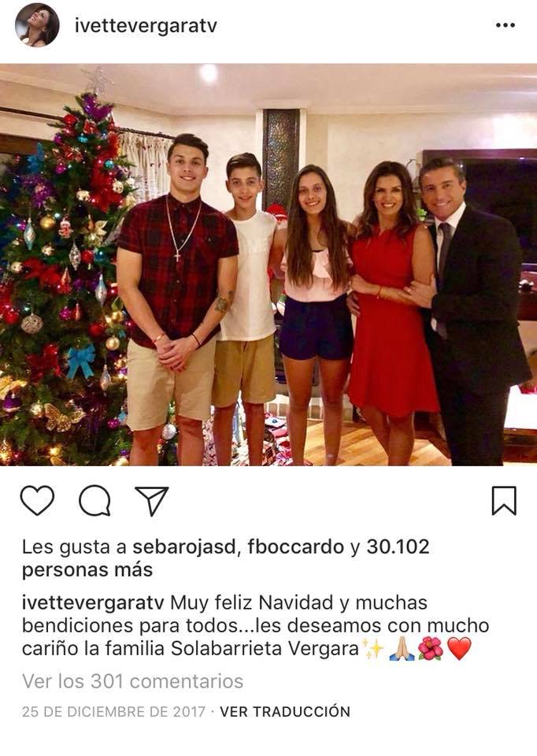Tap the family Christmas photo
This screenshot has width=537, height=756.
click(x=268, y=265)
